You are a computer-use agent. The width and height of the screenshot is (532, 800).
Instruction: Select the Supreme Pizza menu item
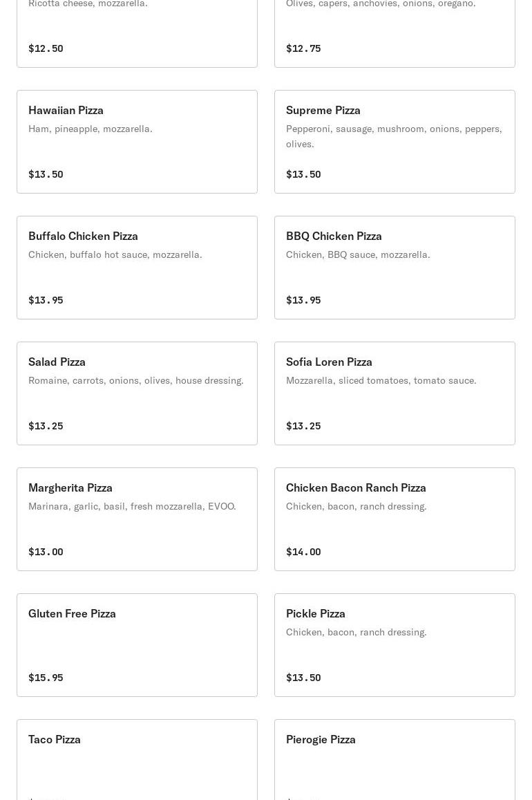[x=395, y=142]
